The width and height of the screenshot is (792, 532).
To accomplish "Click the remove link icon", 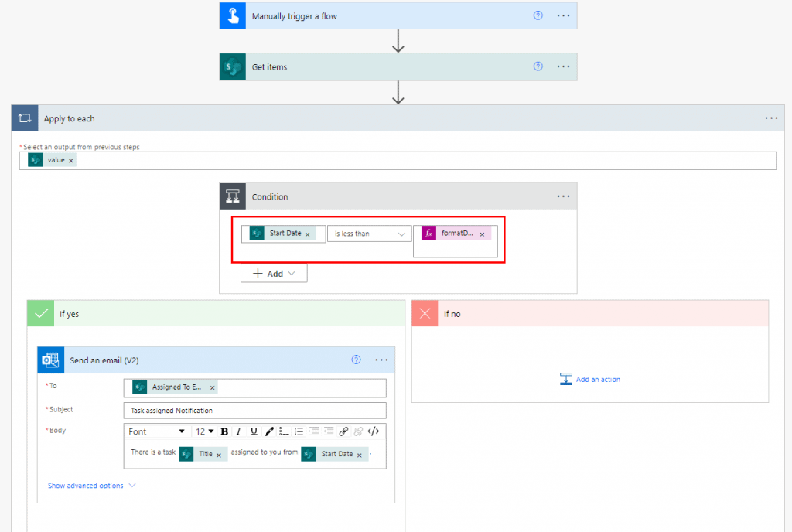I will point(359,431).
